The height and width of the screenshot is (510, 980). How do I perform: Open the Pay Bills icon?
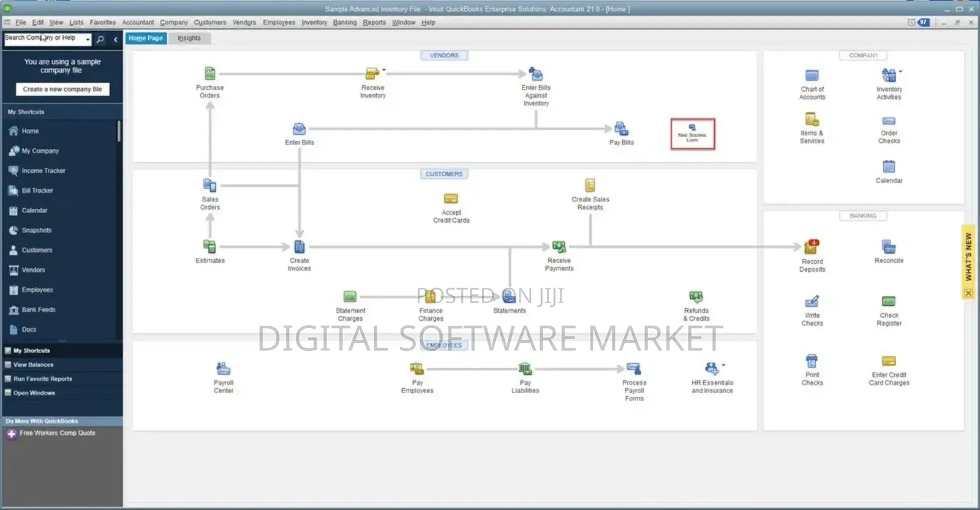[x=621, y=129]
